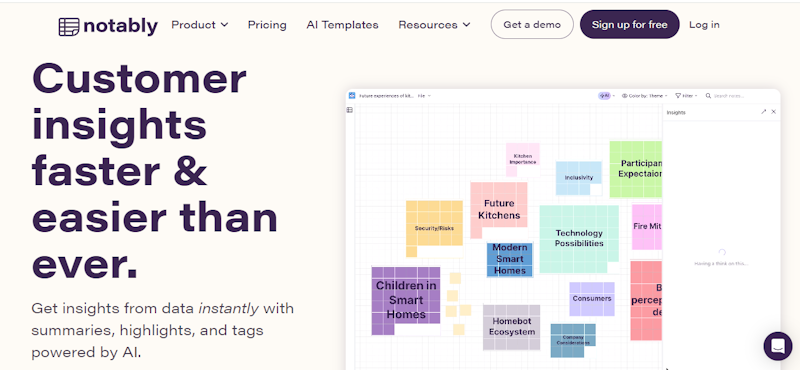Open the File menu in the board header
The height and width of the screenshot is (370, 800).
[x=424, y=95]
